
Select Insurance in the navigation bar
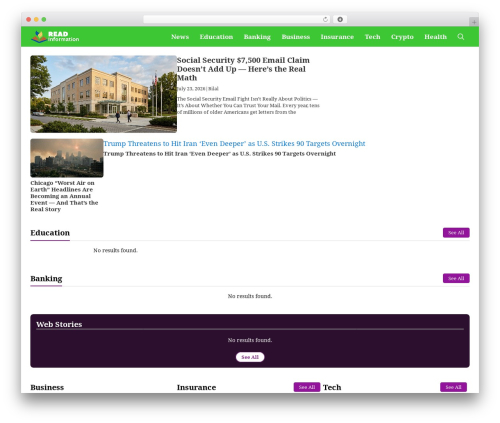[337, 37]
